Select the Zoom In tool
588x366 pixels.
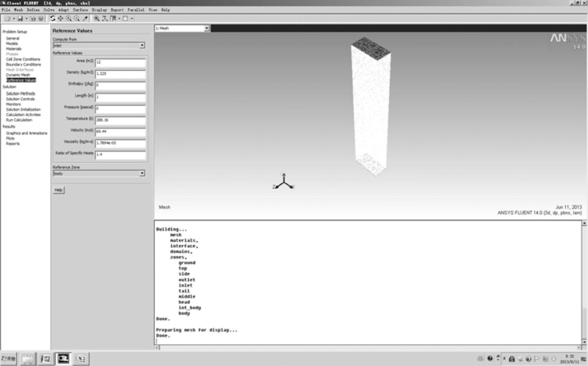[x=69, y=18]
